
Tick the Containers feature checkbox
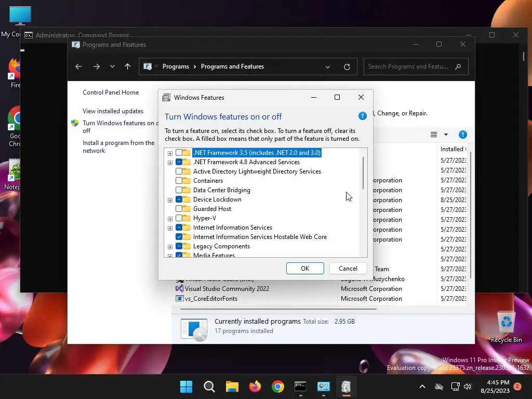coord(179,181)
